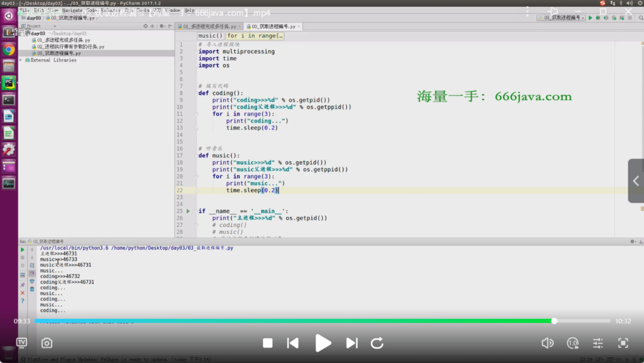Open the run configuration dropdown
The image size is (644, 363).
tap(561, 18)
